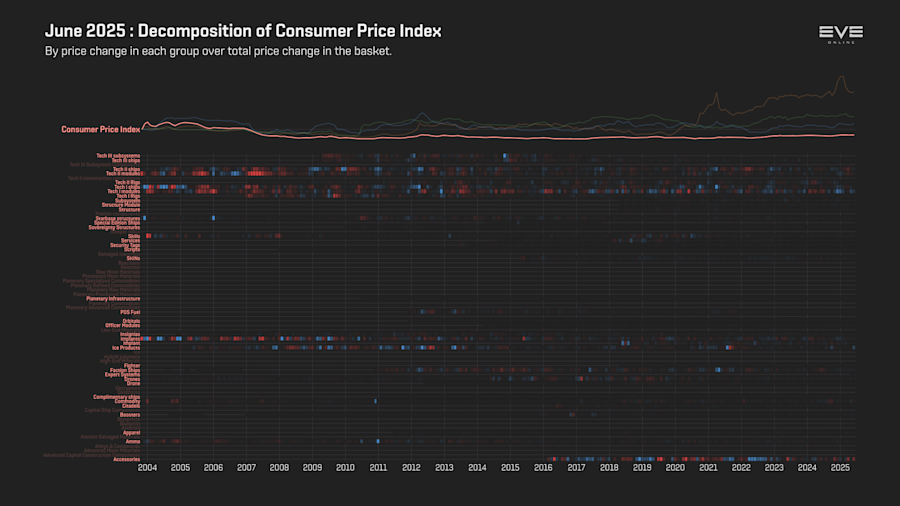
Task: Click the Tech II modules row label
Action: (123, 173)
